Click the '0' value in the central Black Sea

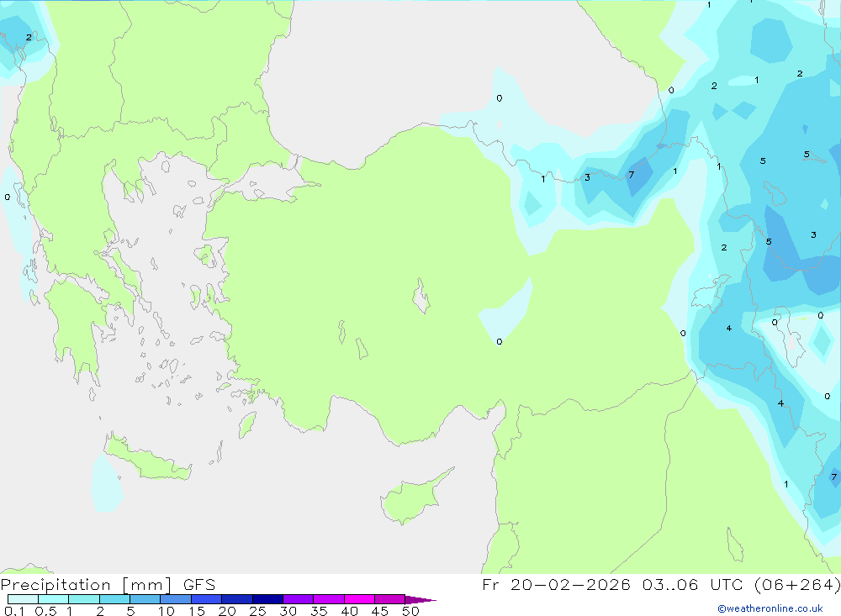pos(500,98)
